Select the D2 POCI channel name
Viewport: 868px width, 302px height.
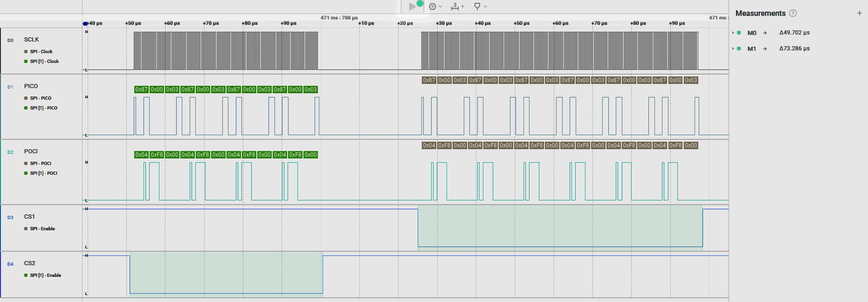pyautogui.click(x=31, y=152)
